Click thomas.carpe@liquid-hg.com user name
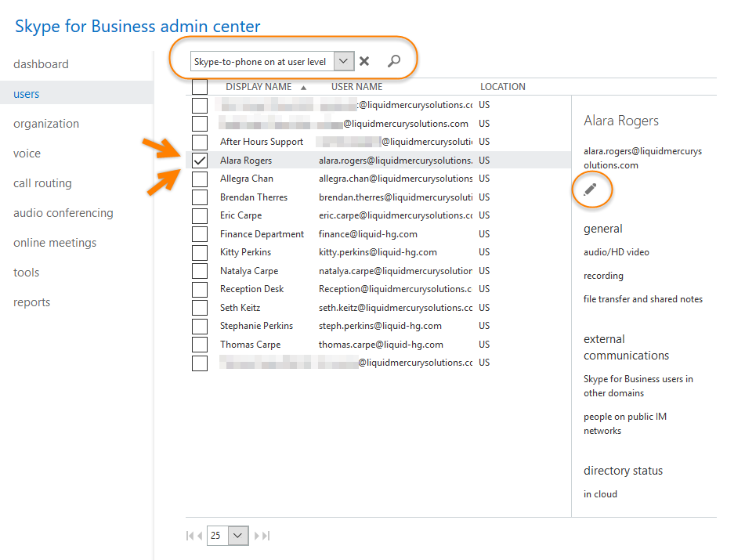745x560 pixels. click(381, 345)
